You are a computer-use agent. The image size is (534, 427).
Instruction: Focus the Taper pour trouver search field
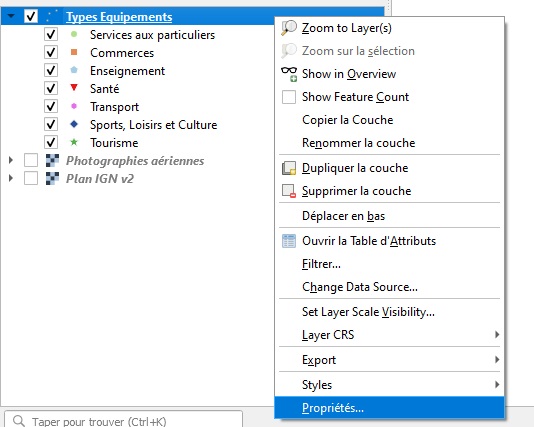123,420
